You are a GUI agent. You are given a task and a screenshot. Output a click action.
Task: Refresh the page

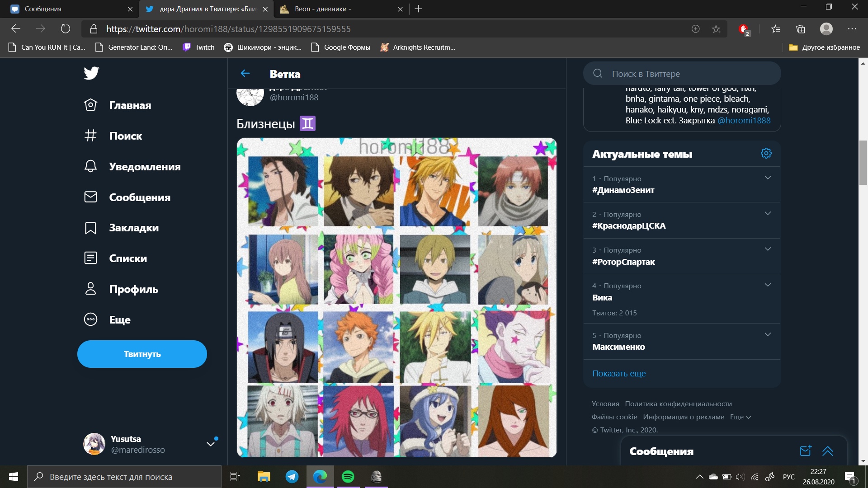[66, 29]
